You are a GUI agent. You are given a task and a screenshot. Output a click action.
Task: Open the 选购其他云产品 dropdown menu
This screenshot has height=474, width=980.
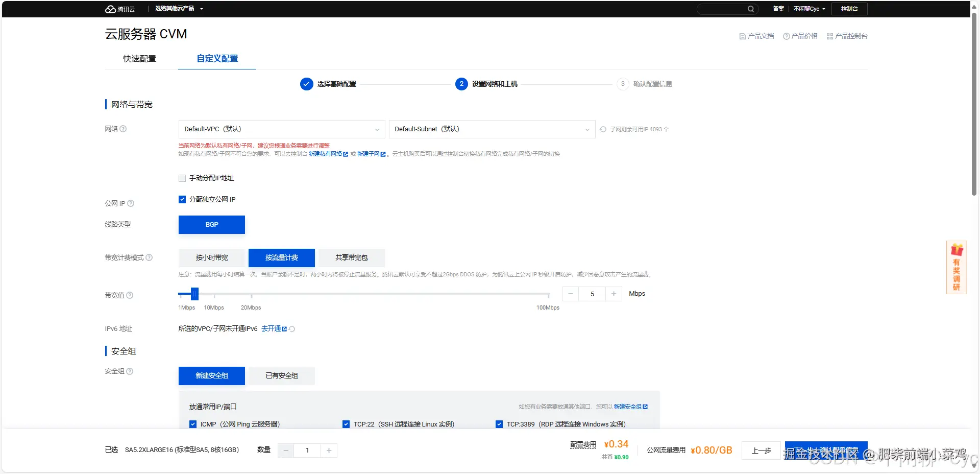179,9
